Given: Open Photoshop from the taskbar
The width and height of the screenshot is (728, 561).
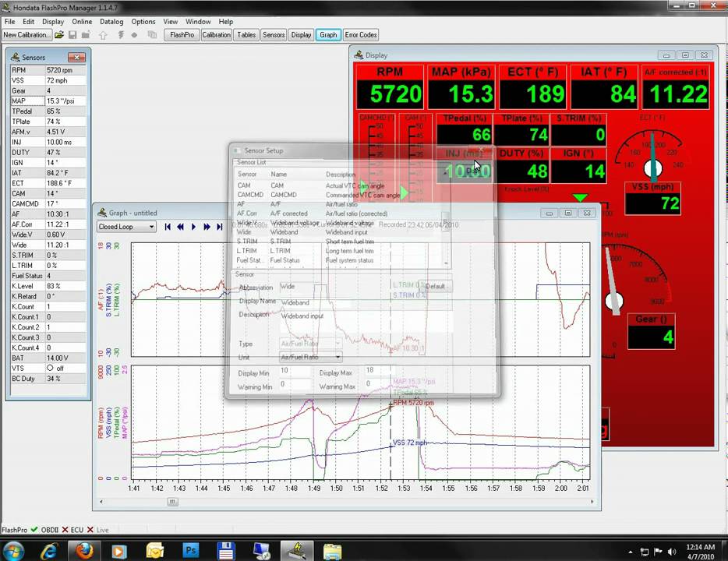Looking at the screenshot, I should [x=190, y=551].
